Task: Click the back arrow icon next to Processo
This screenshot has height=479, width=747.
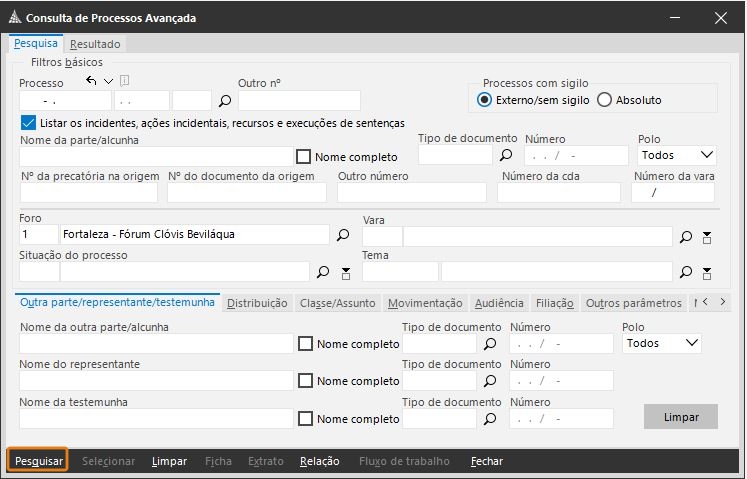Action: click(90, 81)
